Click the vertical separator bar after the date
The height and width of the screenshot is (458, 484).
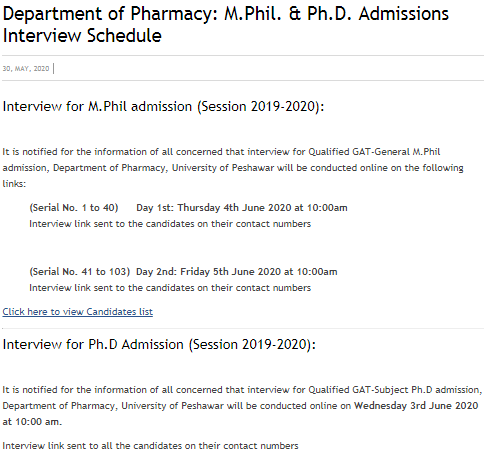(54, 69)
